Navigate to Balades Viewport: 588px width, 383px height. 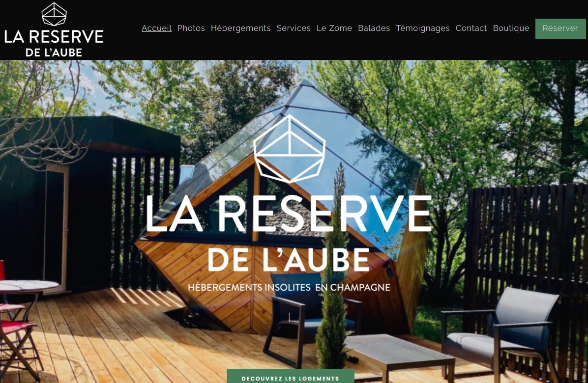374,28
